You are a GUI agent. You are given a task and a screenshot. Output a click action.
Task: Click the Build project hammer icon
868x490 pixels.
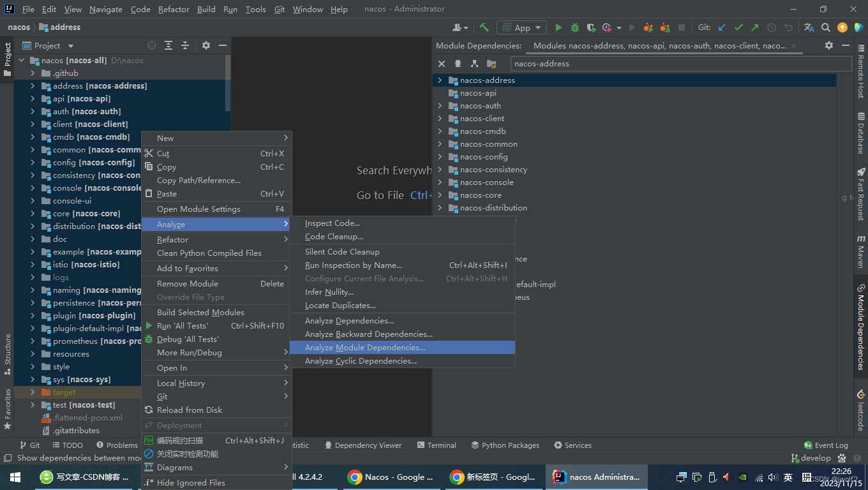(x=484, y=27)
